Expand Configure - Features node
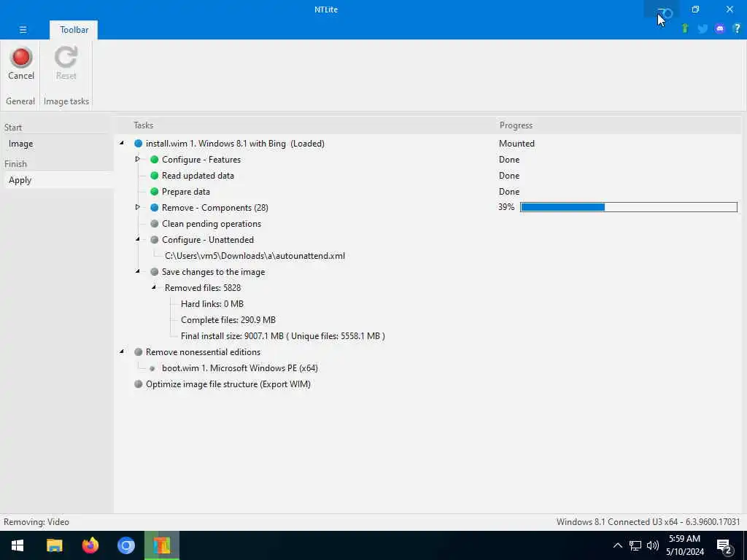747x560 pixels. click(x=138, y=159)
